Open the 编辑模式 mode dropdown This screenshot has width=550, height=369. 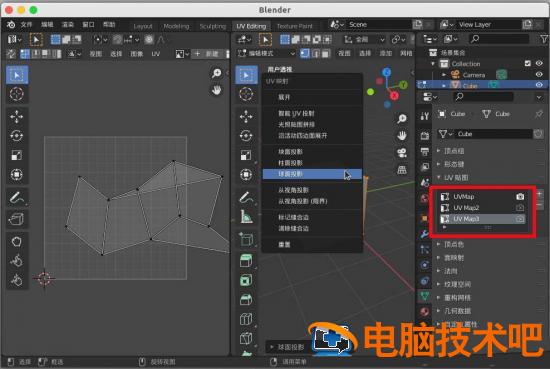266,53
